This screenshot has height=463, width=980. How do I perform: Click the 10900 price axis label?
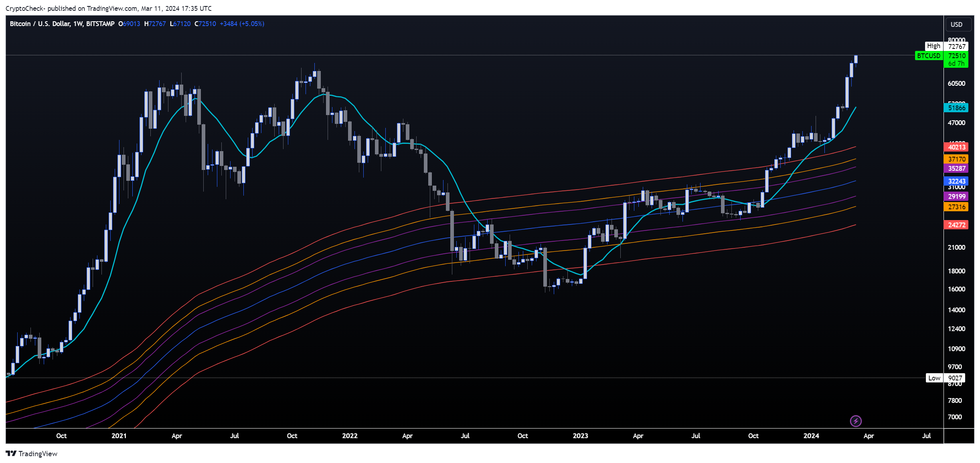pyautogui.click(x=956, y=349)
